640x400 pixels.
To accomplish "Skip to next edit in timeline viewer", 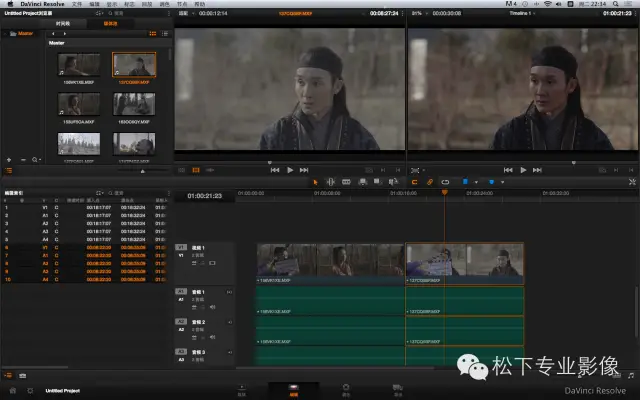I will point(538,170).
